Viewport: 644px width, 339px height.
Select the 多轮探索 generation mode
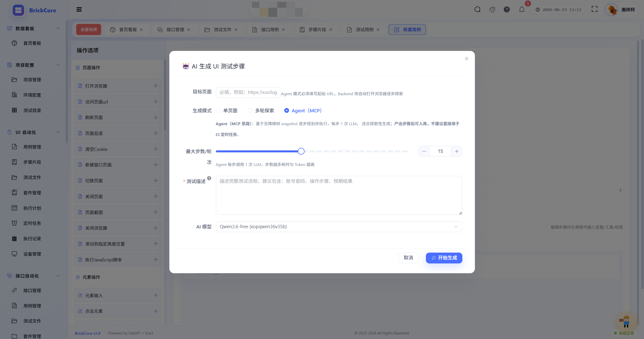(261, 111)
